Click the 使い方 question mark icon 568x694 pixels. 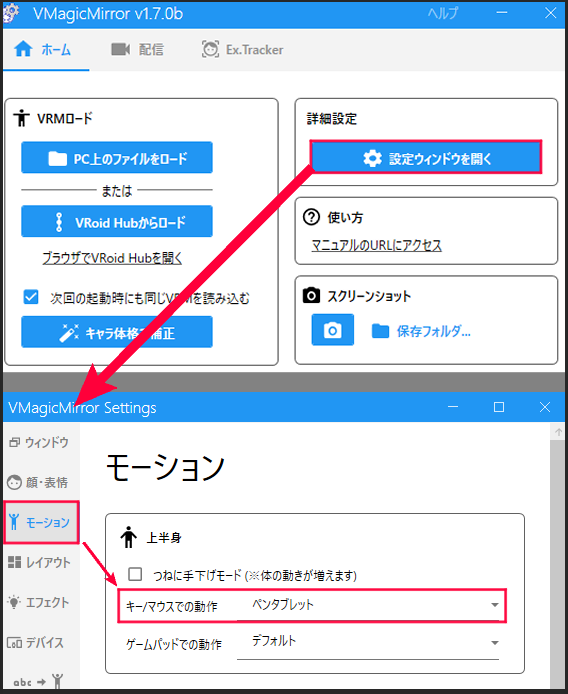311,217
